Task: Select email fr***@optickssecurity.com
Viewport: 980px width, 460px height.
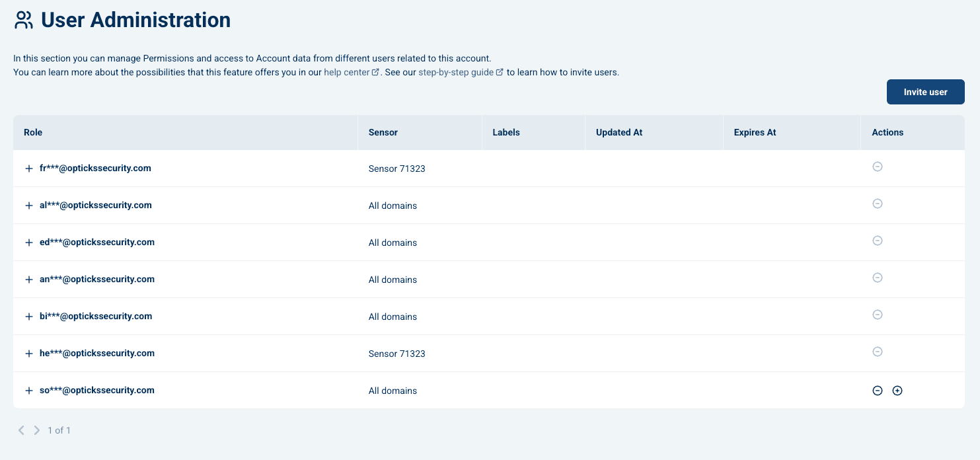Action: [95, 168]
